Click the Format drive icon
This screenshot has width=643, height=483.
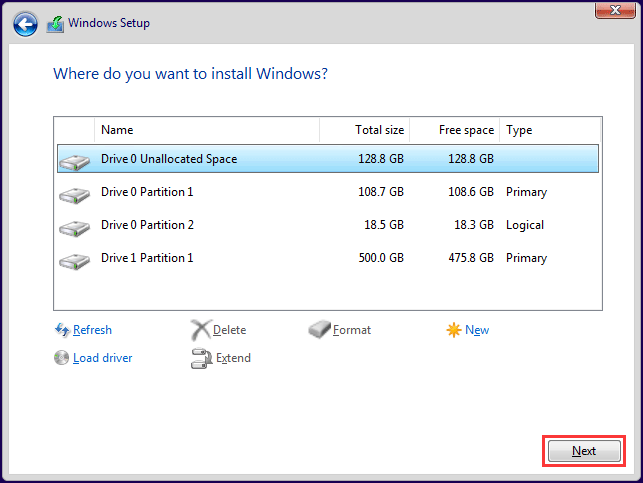[319, 330]
